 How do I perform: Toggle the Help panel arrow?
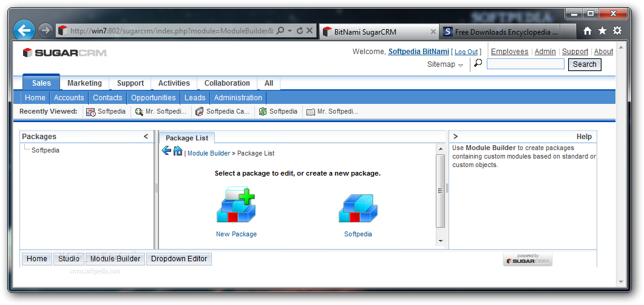(455, 137)
